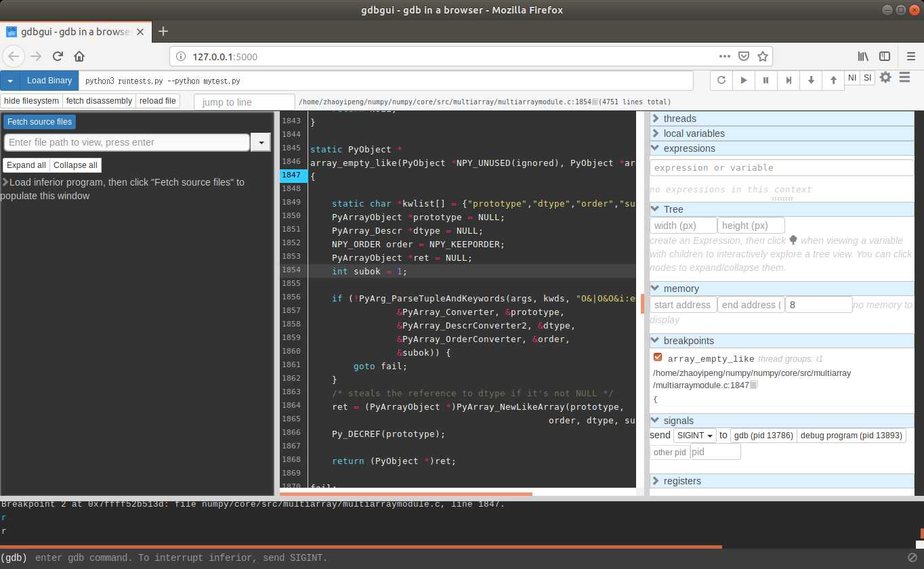
Task: Click the SI step-instruction button
Action: (867, 78)
